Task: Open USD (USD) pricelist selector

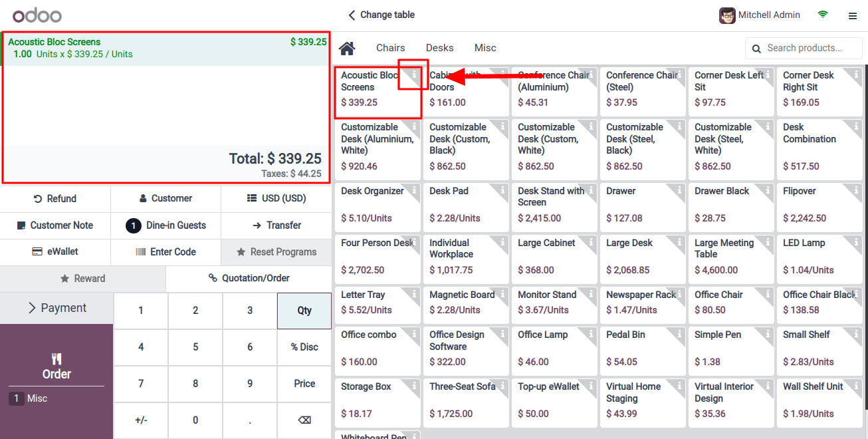Action: (x=276, y=198)
